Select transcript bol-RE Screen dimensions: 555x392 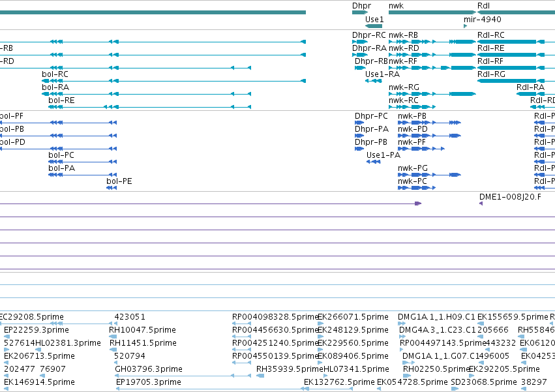(61, 100)
